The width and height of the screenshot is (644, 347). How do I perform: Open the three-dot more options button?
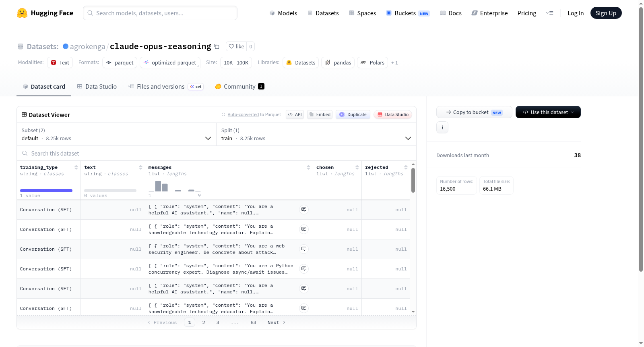click(442, 127)
